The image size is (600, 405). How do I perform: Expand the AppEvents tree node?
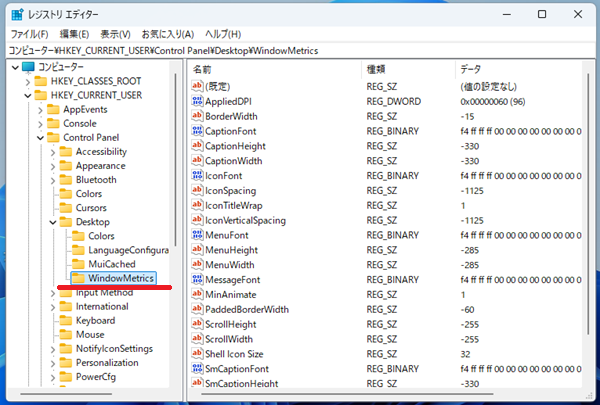click(41, 110)
